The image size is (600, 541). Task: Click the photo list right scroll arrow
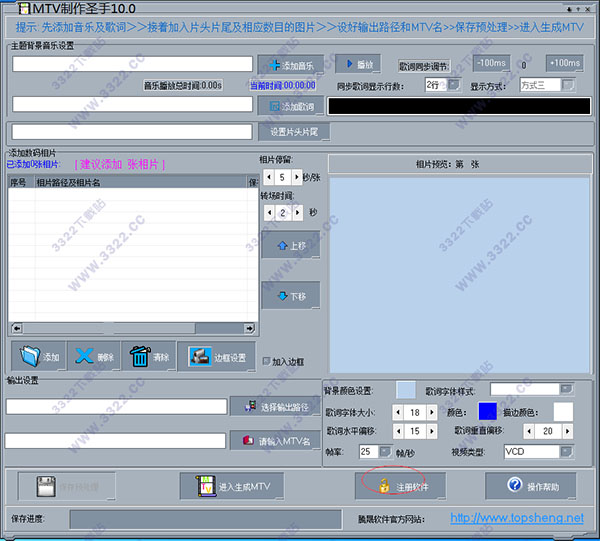click(249, 328)
